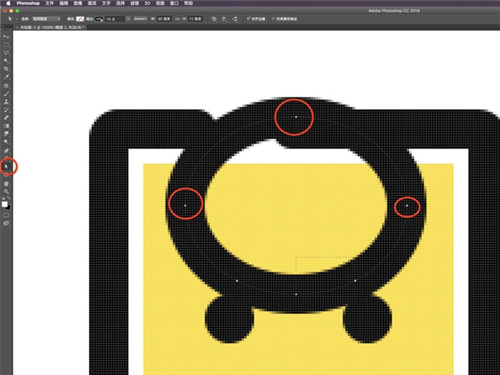Select the Lasso tool
Viewport: 500px width, 375px height.
coord(6,53)
